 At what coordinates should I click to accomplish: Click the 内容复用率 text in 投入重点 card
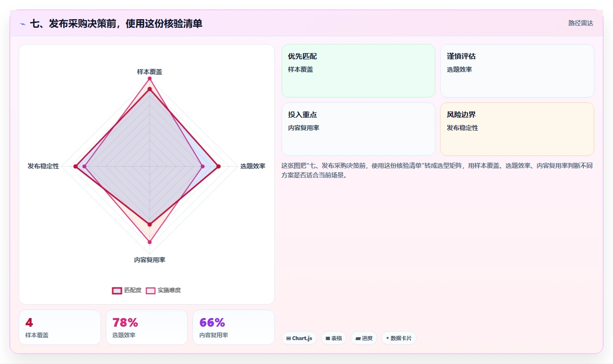[304, 128]
